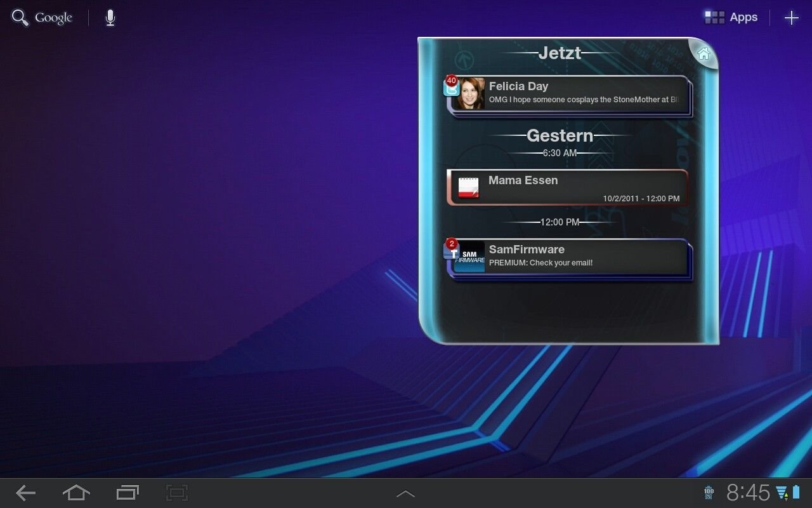This screenshot has height=508, width=812.
Task: Tap the PREMIUM: Check your email! message
Action: tap(540, 263)
